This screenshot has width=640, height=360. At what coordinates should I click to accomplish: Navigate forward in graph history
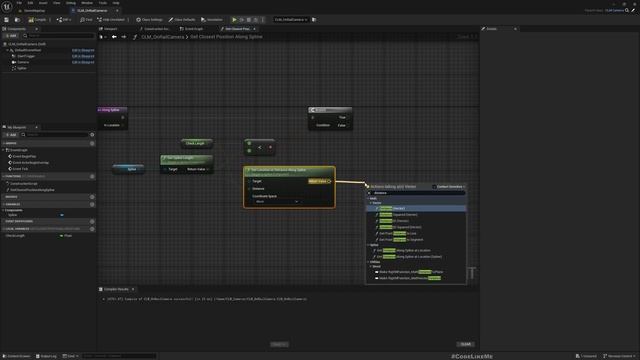pyautogui.click(x=124, y=37)
